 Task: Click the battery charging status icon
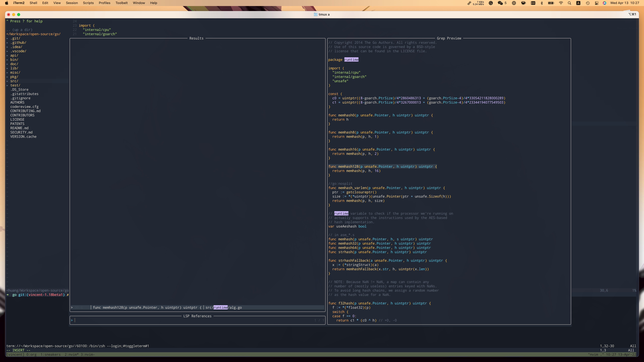[x=551, y=3]
